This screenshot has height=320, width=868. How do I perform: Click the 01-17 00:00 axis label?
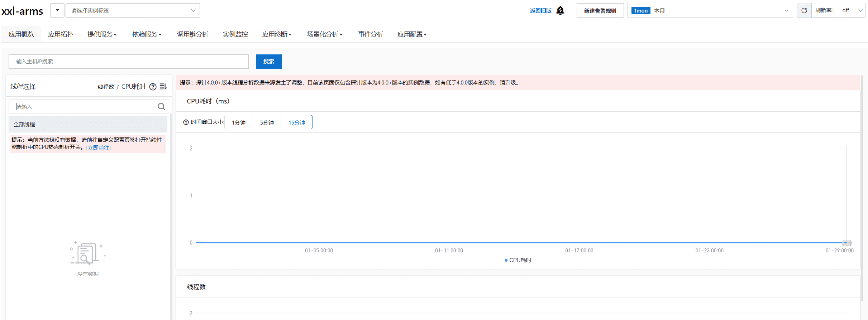click(579, 251)
